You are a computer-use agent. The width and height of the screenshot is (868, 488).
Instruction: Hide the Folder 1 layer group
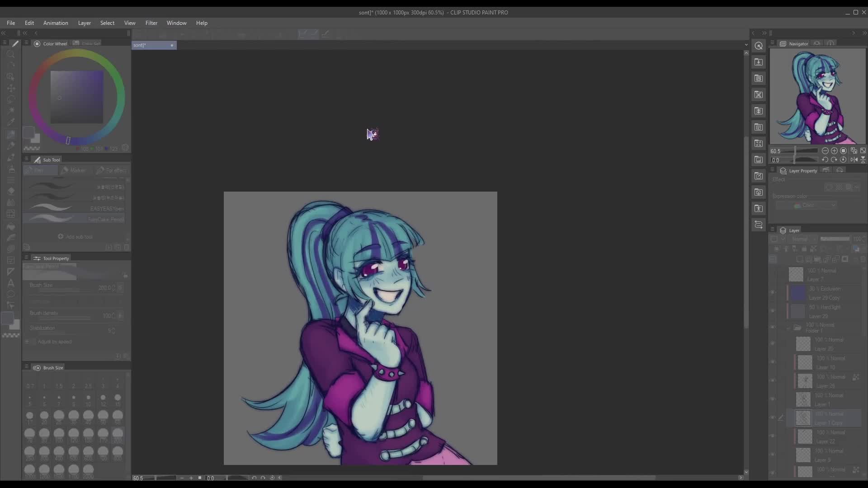tap(773, 327)
